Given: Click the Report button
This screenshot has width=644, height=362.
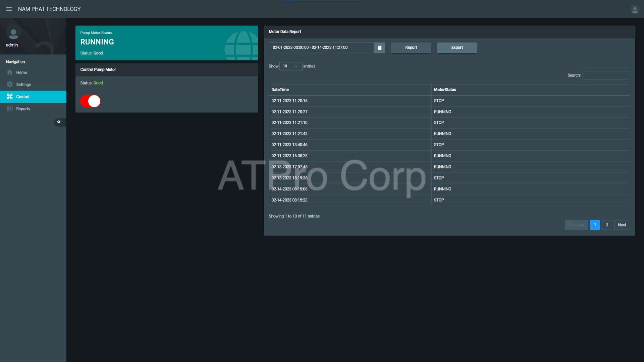Looking at the screenshot, I should tap(411, 48).
